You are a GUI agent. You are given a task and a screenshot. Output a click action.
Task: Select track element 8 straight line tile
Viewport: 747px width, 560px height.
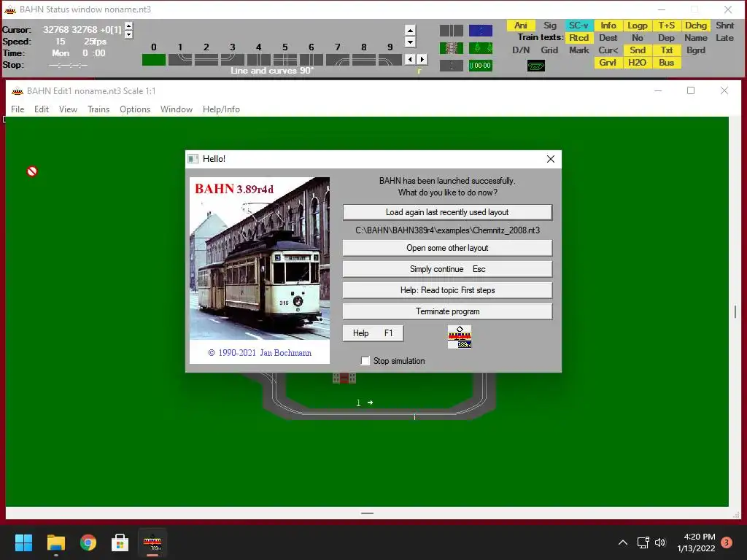(x=363, y=60)
